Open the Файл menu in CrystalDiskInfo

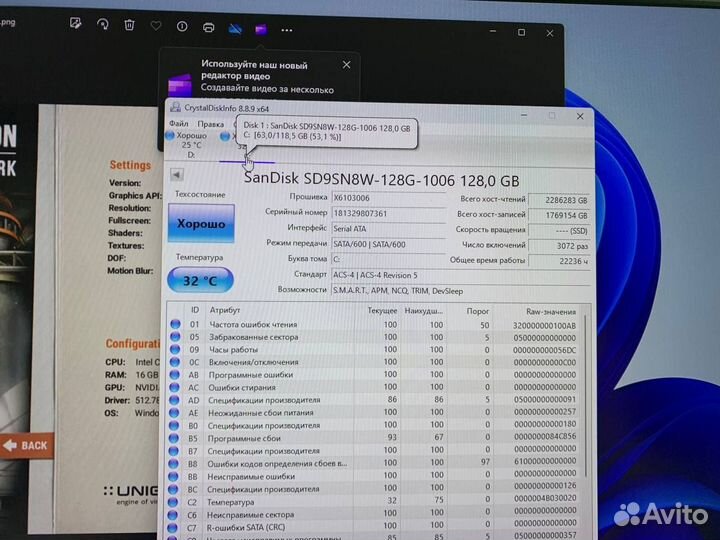click(x=179, y=124)
